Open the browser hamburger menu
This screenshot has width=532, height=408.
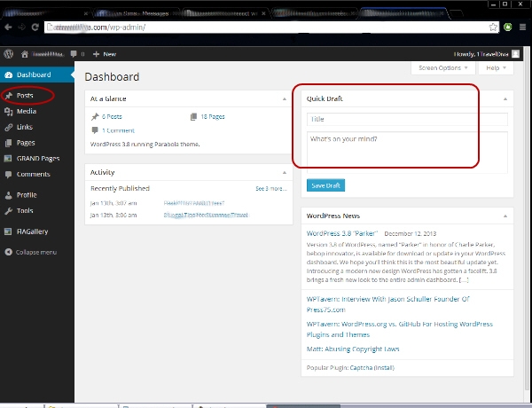pyautogui.click(x=522, y=27)
